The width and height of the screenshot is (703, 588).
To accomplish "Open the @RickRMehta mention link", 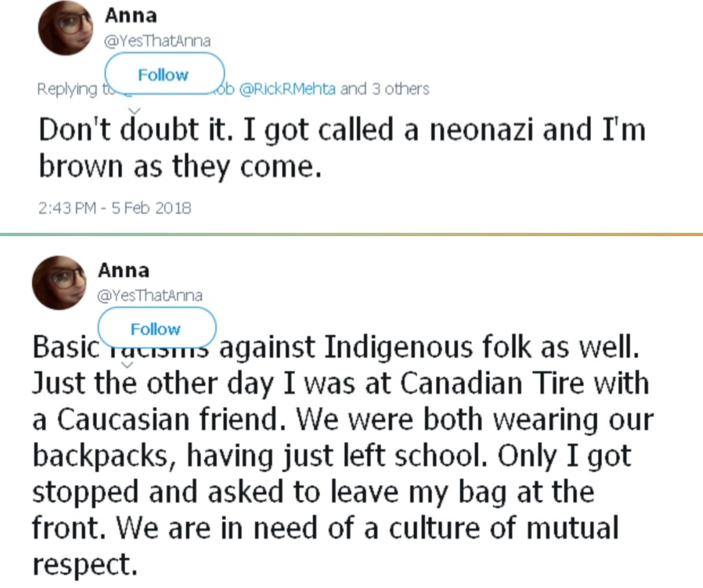I will click(287, 88).
